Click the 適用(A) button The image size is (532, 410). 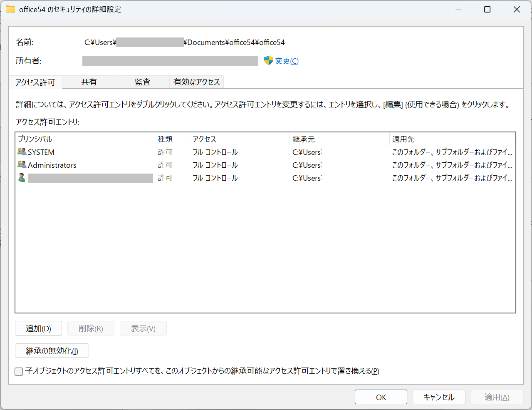[x=497, y=397]
